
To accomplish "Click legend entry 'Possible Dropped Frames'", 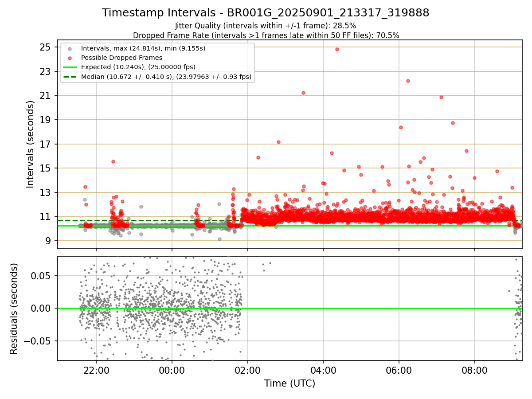I will (x=121, y=58).
